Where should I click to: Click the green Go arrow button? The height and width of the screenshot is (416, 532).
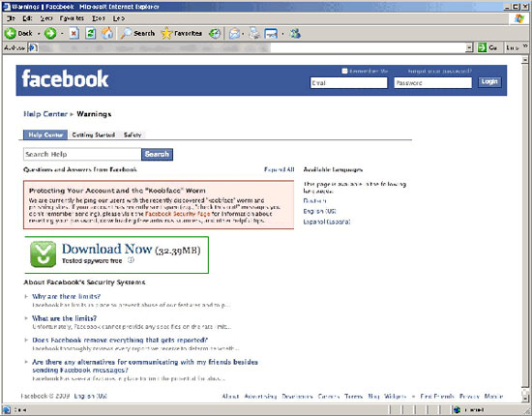pyautogui.click(x=482, y=47)
